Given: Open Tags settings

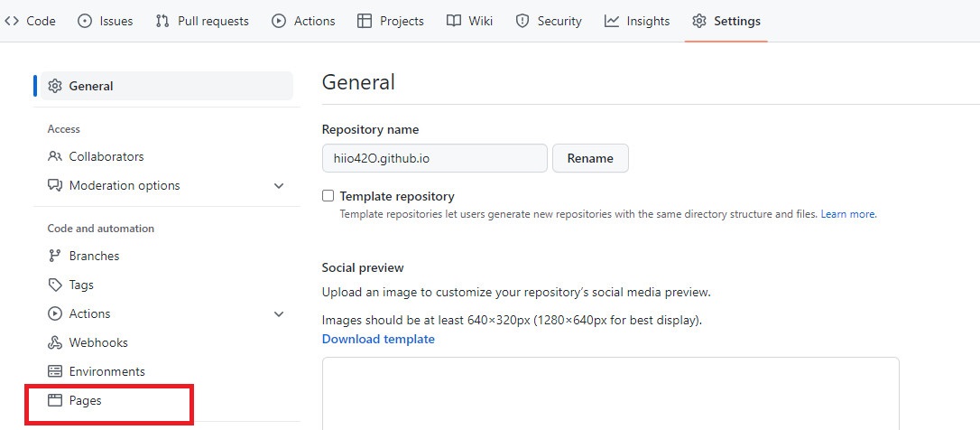Looking at the screenshot, I should [167, 285].
